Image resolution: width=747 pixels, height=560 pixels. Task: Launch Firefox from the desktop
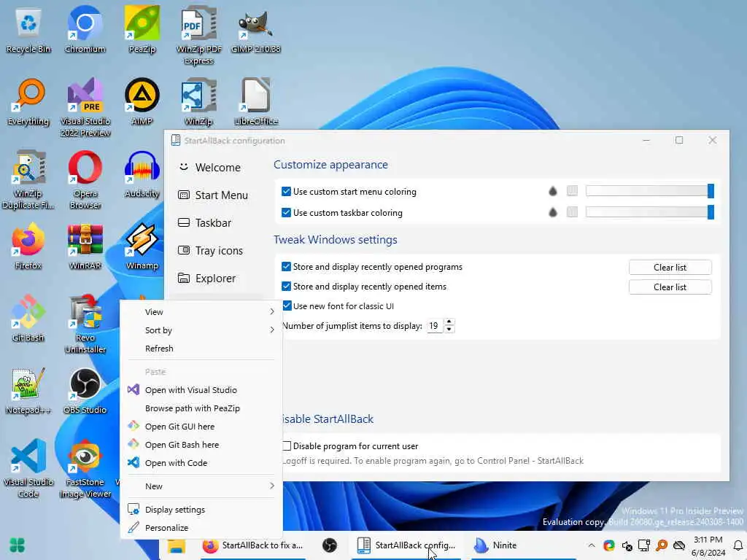point(28,246)
